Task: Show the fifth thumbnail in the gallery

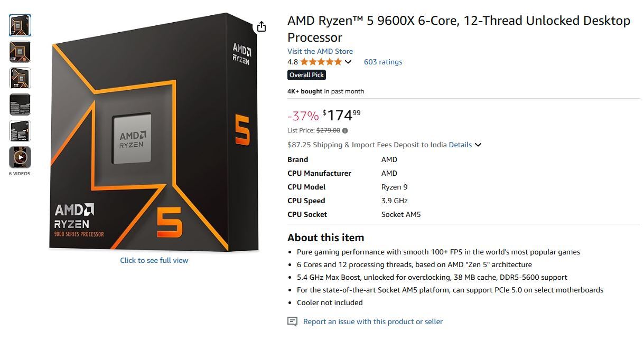Action: pyautogui.click(x=20, y=131)
